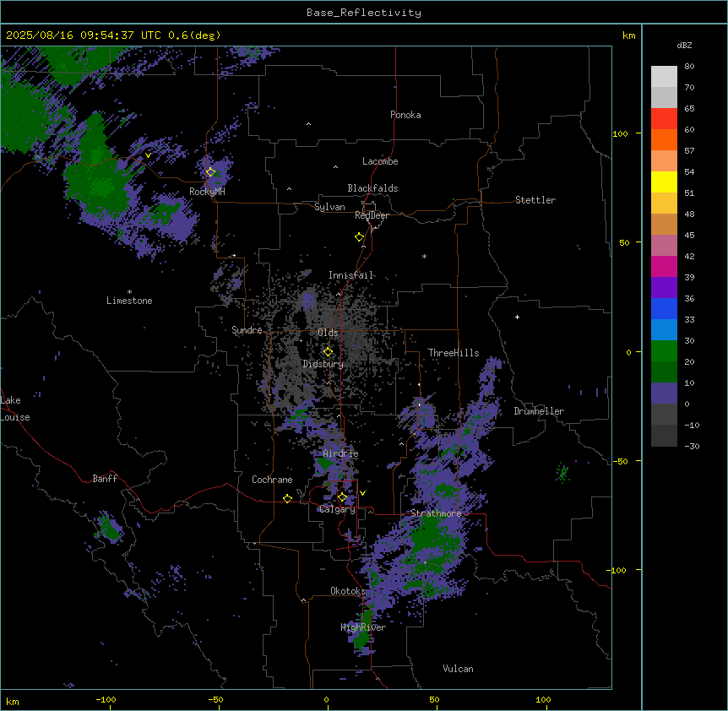This screenshot has height=711, width=728.
Task: Pick the blue 36-33 dBZ swatch
Action: [664, 308]
